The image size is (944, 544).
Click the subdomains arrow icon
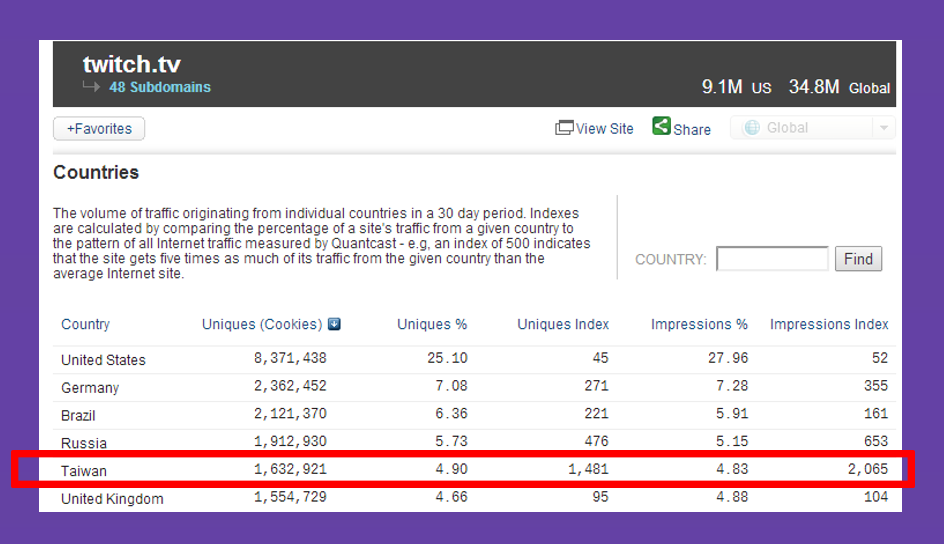tap(92, 87)
